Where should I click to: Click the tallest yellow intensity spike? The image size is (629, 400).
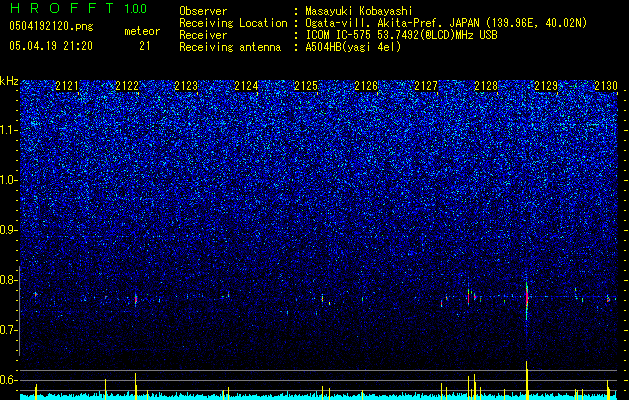click(527, 380)
